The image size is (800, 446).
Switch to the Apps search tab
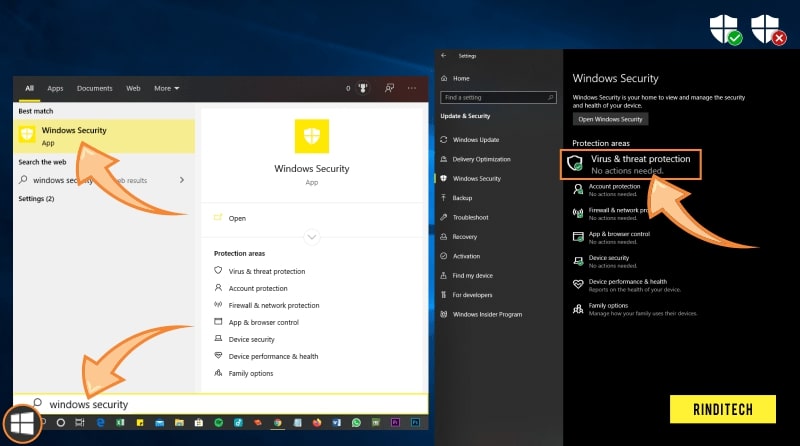coord(55,88)
